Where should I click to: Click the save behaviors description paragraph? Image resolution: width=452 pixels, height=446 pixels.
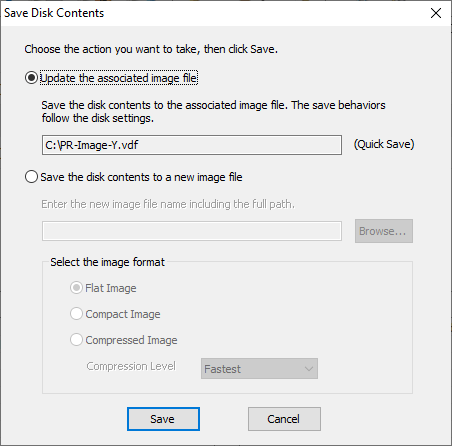coord(213,112)
